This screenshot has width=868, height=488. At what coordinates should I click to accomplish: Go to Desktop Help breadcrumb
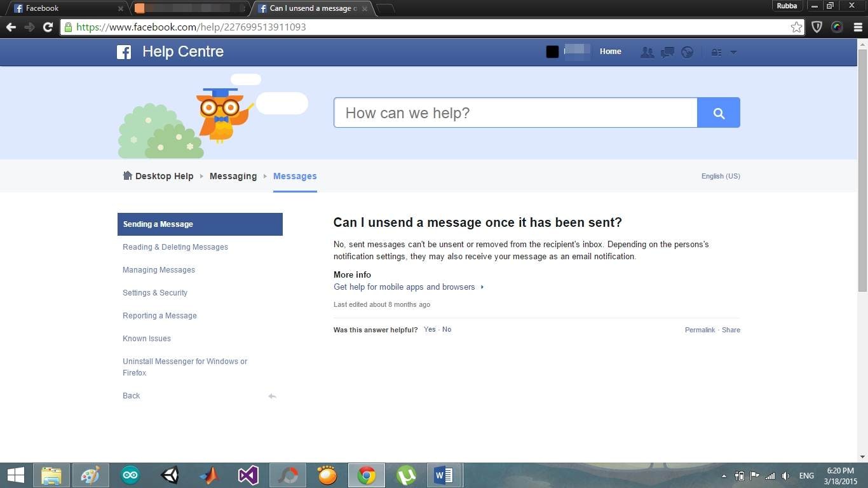(x=164, y=176)
